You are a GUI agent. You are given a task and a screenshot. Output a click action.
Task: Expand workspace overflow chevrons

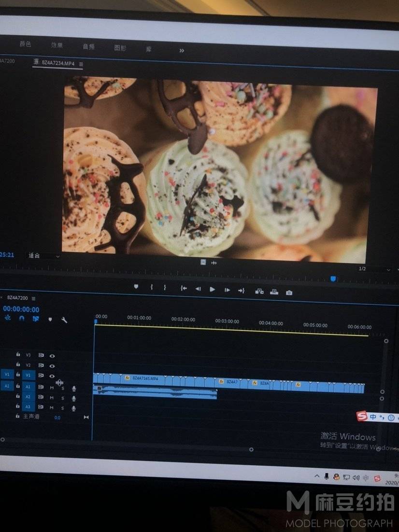point(182,51)
